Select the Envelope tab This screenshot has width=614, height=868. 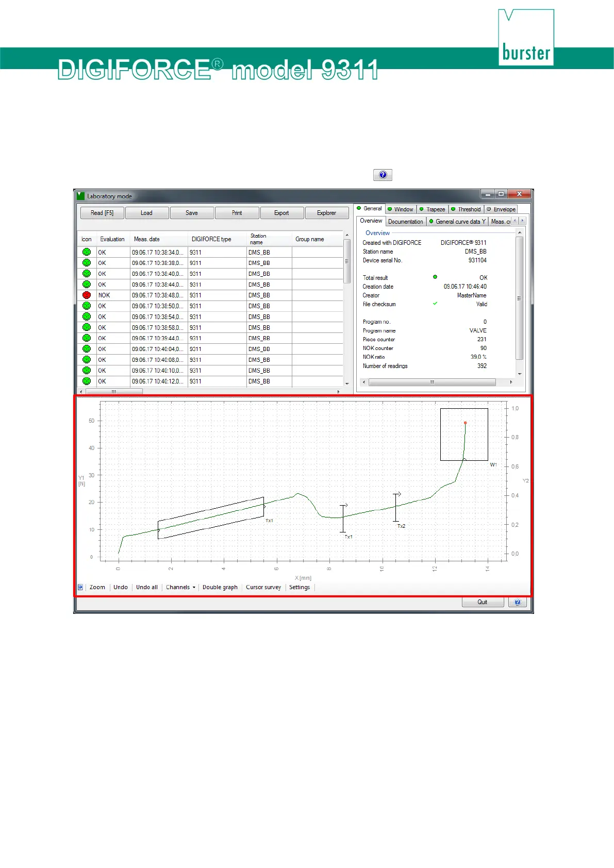[x=501, y=209]
